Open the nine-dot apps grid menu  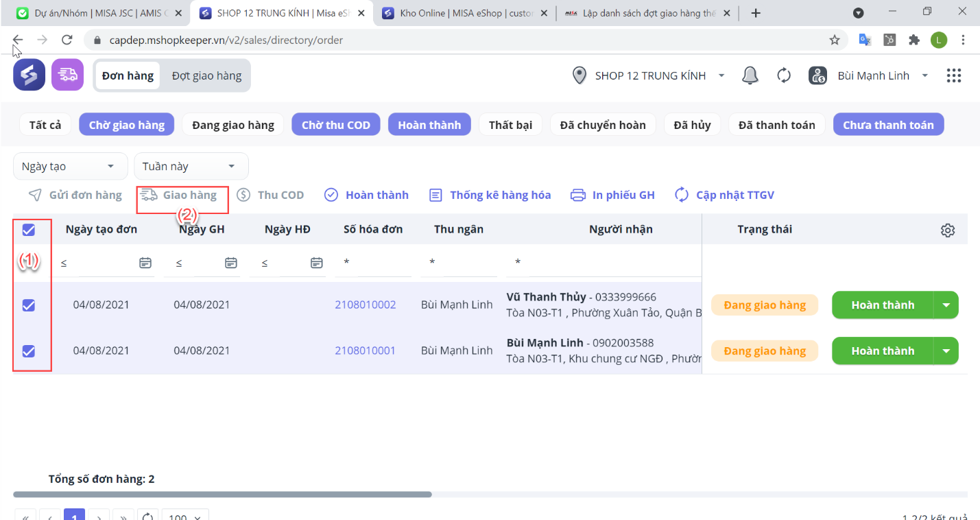(x=953, y=75)
